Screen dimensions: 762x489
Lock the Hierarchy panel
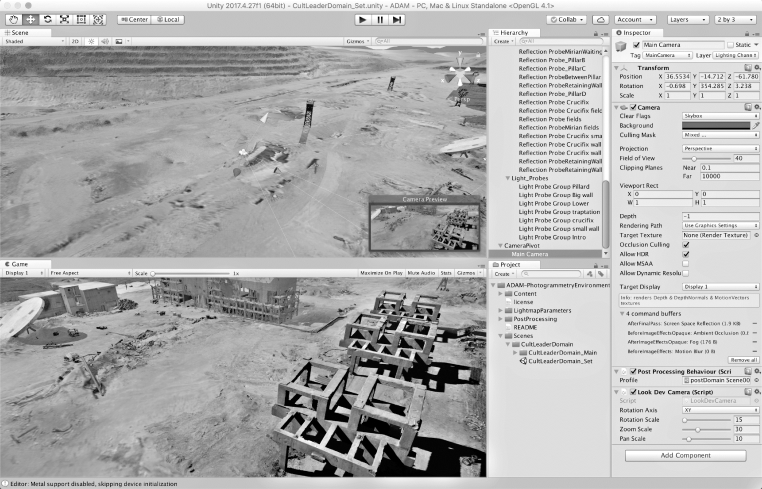pos(596,34)
